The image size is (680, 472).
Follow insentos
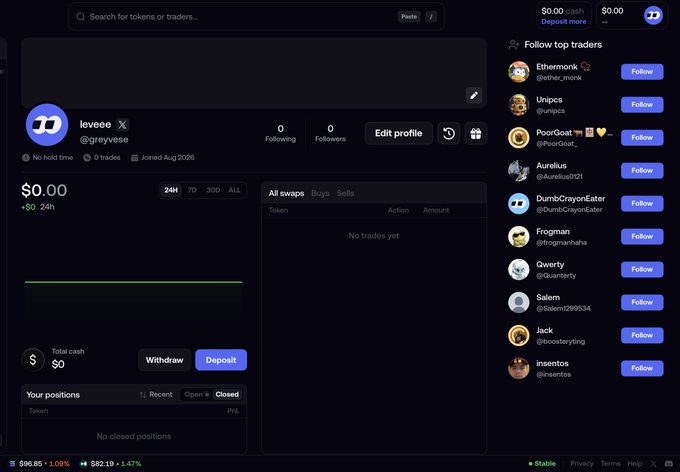pos(642,368)
